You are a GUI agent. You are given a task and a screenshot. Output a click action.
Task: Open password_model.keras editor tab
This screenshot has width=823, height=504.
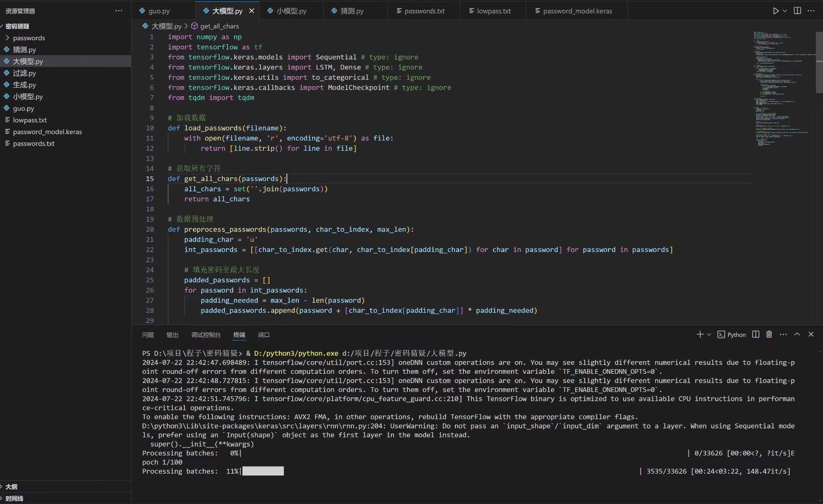click(577, 11)
